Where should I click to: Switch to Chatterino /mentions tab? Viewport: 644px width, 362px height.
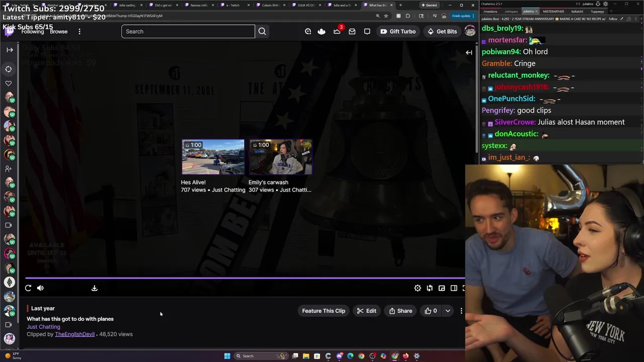pos(490,11)
